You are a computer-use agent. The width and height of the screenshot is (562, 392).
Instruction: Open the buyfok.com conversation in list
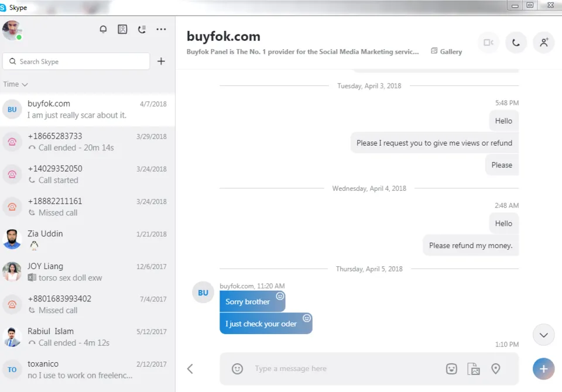87,109
